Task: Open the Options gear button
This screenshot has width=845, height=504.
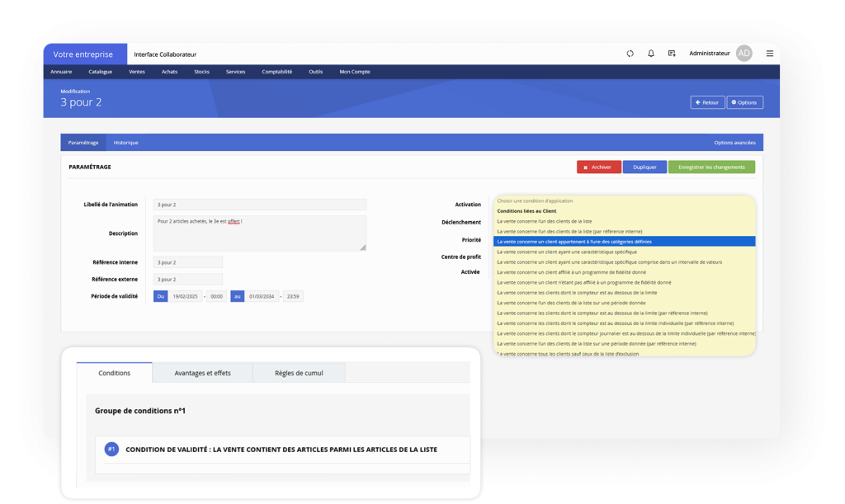Action: coord(745,102)
